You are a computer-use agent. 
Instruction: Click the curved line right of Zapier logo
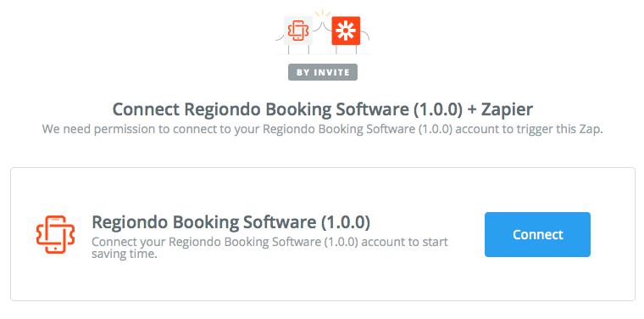(365, 35)
